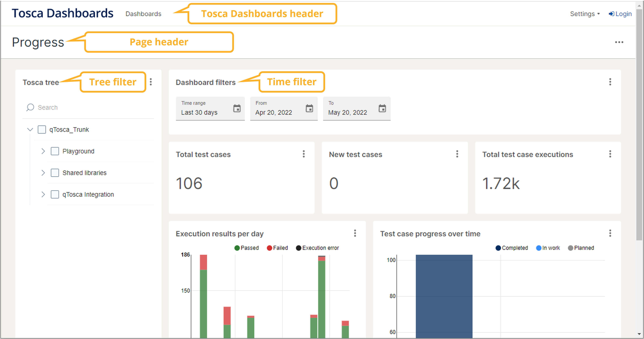Click Test case progress over time heading
This screenshot has height=339, width=644.
click(430, 234)
